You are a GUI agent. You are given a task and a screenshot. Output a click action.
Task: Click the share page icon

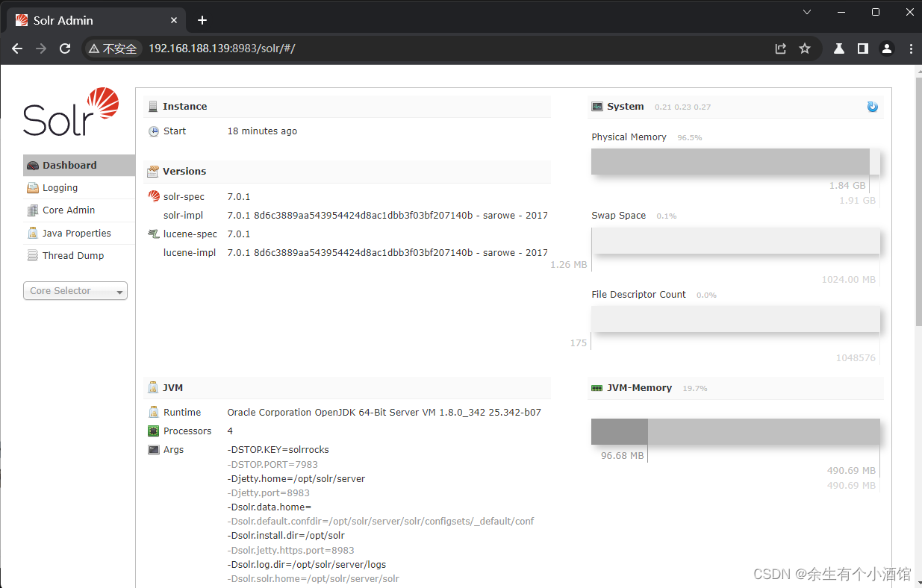click(781, 49)
